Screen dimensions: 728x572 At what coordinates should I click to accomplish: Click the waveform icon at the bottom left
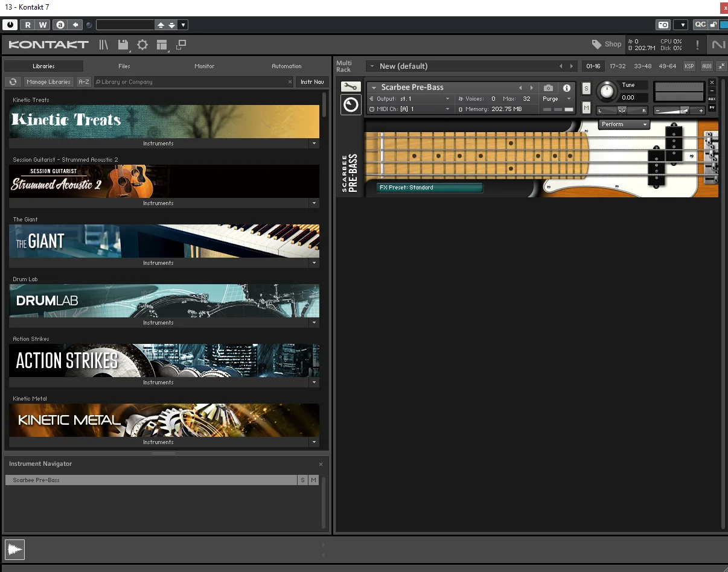(x=14, y=549)
